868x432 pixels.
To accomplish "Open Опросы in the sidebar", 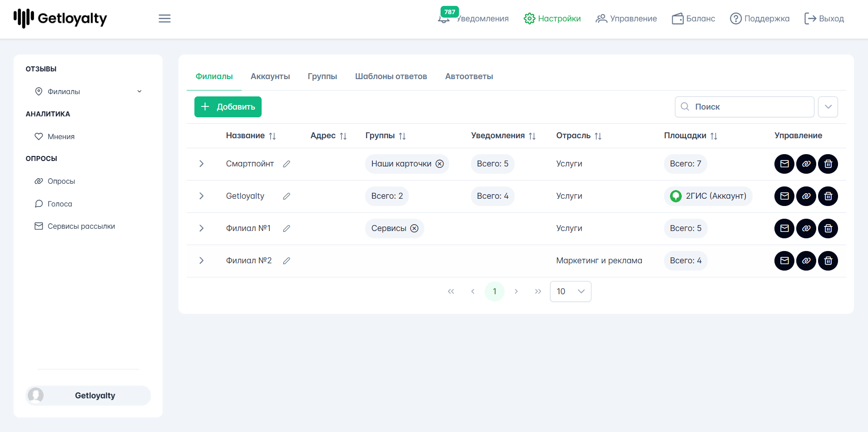I will (x=55, y=181).
